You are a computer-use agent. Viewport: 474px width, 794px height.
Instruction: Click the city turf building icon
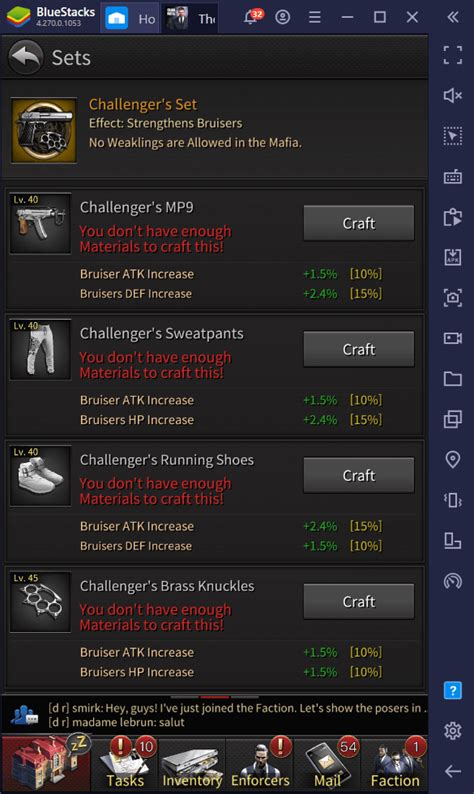click(x=47, y=763)
